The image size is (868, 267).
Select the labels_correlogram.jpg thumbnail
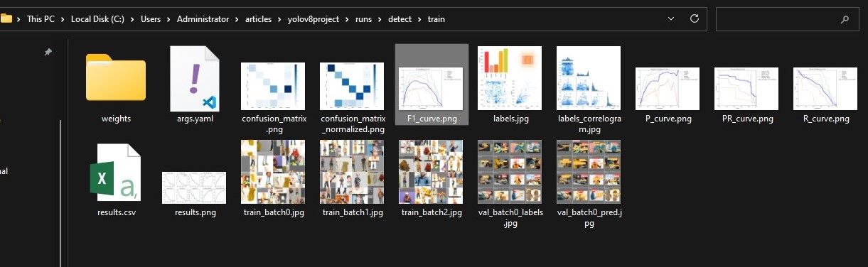[589, 78]
